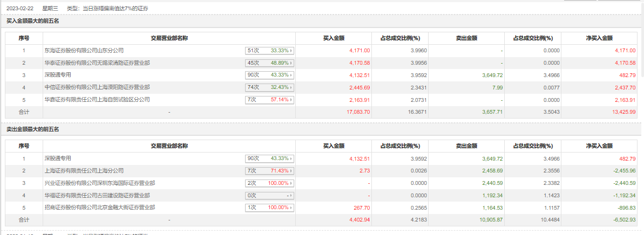Open 华福证券古田建设路证券营业部 link
The width and height of the screenshot is (644, 235).
pos(97,196)
